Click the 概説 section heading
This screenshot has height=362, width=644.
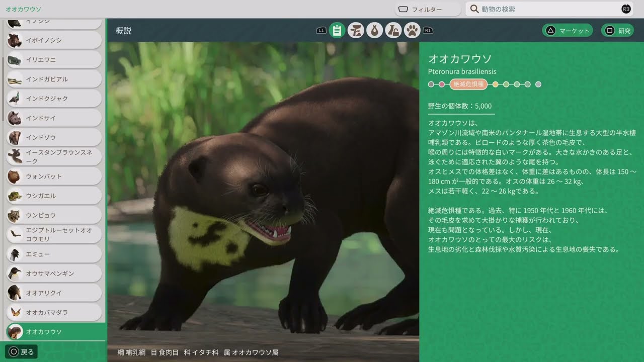tap(123, 31)
